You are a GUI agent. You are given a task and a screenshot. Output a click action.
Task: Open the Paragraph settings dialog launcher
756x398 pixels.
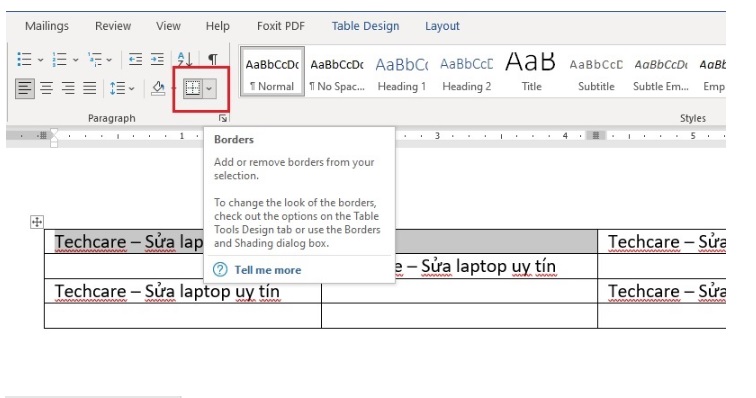(223, 118)
